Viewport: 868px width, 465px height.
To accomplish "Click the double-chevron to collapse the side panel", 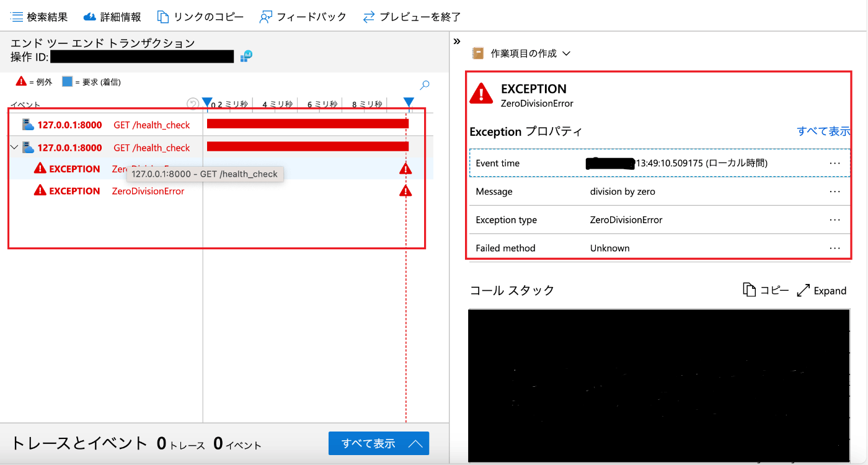I will [x=457, y=41].
